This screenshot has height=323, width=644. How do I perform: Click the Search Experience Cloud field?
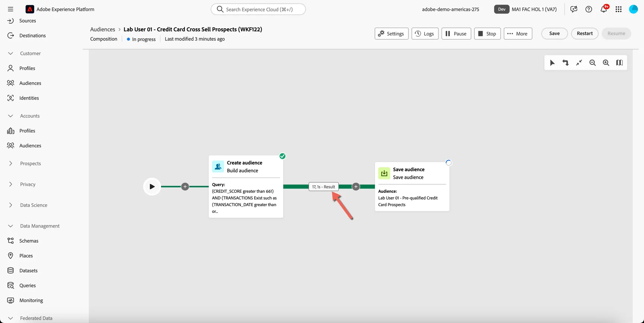click(258, 9)
